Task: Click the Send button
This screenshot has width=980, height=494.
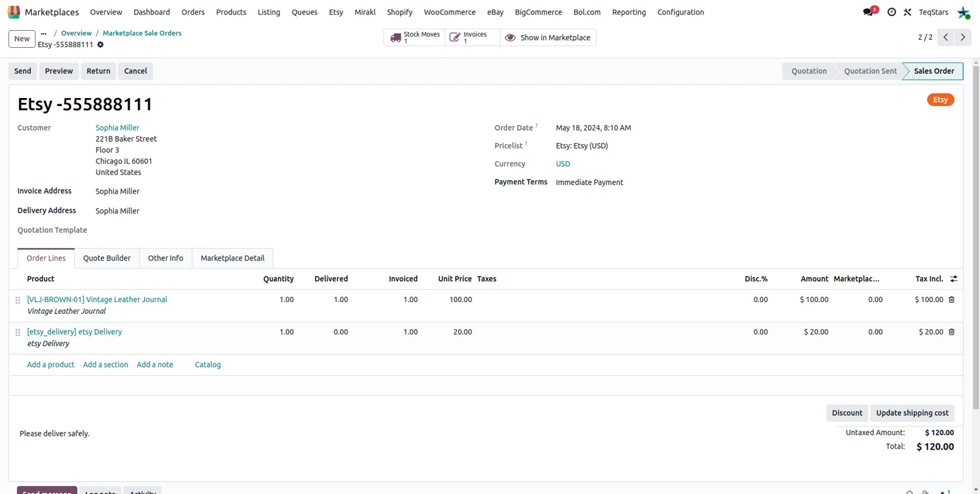Action: point(23,71)
